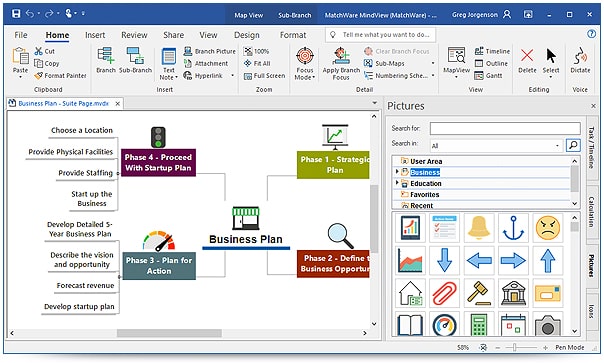The image size is (604, 363).
Task: Insert a new Sub-Branch
Action: (x=135, y=60)
